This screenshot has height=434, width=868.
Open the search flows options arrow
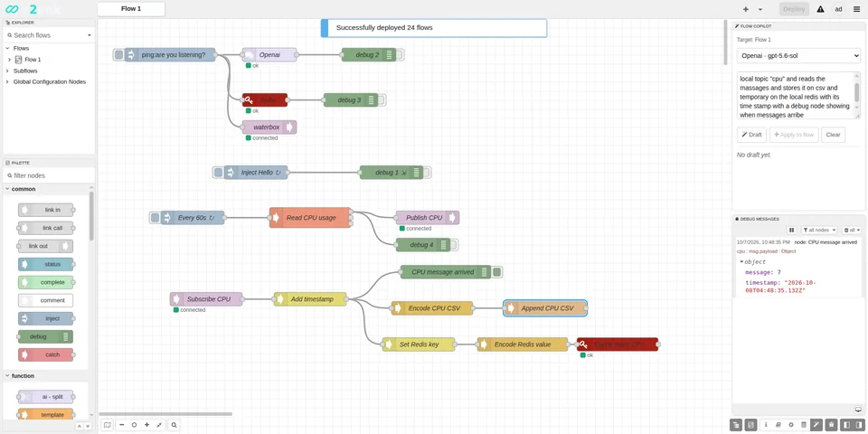90,35
